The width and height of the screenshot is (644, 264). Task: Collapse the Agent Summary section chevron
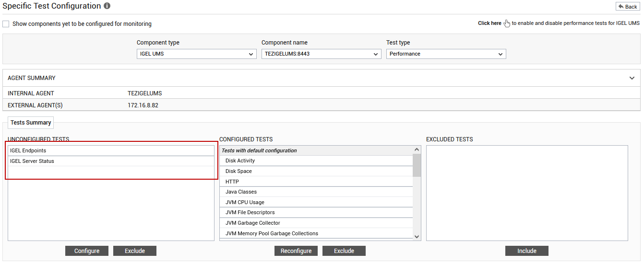pos(632,78)
